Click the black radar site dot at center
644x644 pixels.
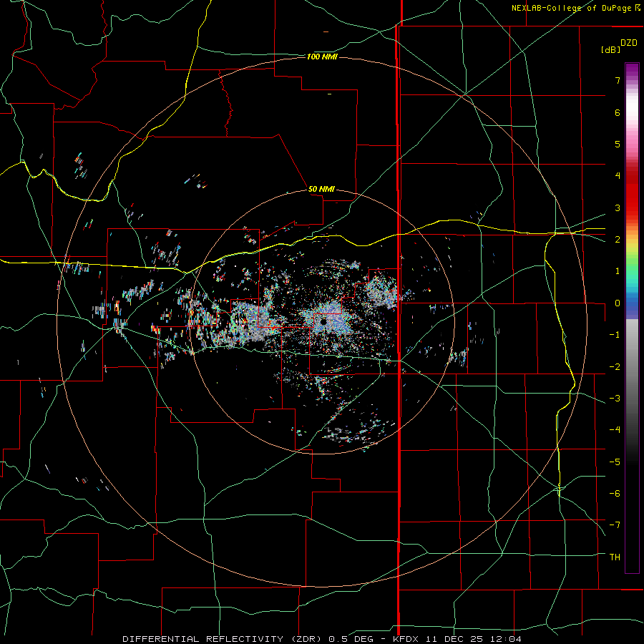tap(323, 323)
